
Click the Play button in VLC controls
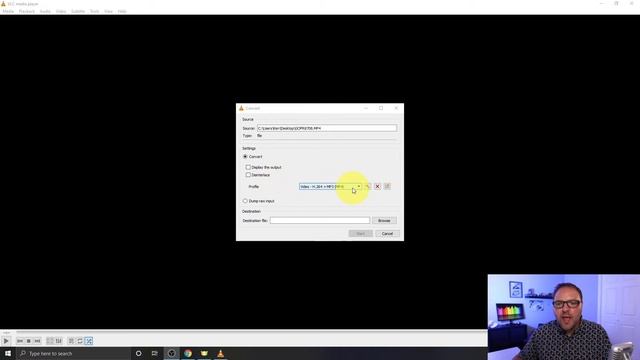click(6, 341)
